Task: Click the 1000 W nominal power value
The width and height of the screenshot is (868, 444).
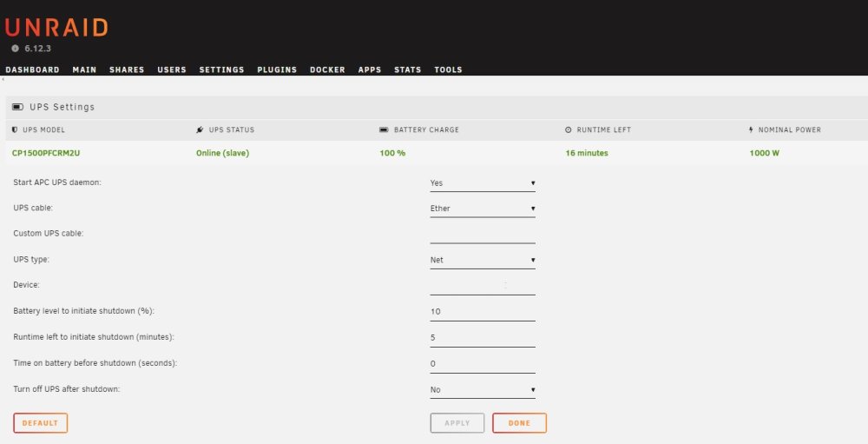Action: pos(765,153)
